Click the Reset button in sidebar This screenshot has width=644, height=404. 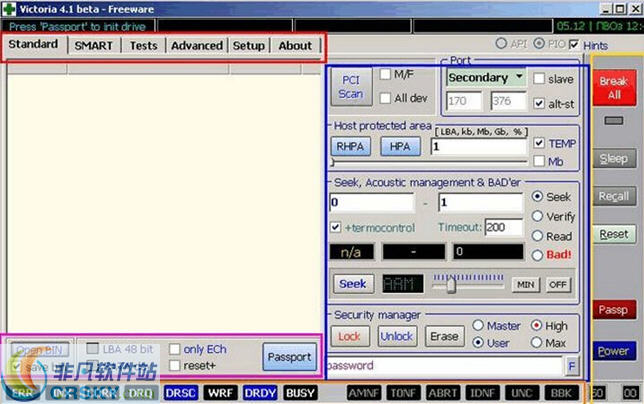612,233
